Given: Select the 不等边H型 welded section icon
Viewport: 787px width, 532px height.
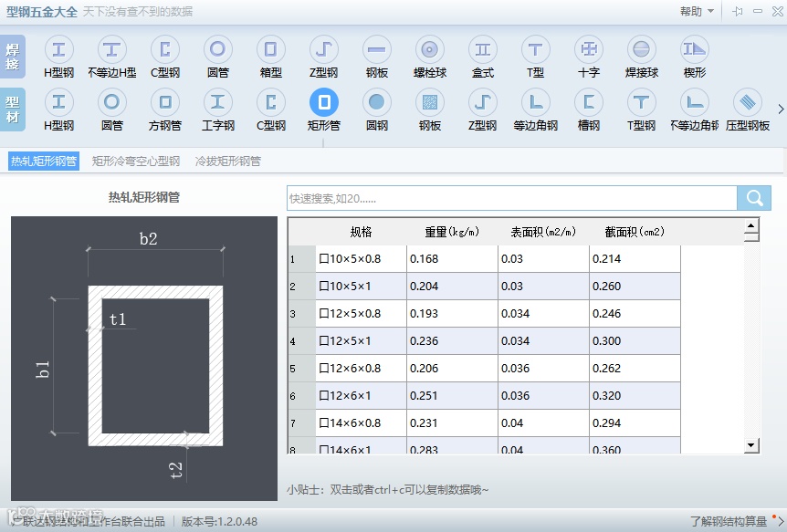Looking at the screenshot, I should 112,57.
